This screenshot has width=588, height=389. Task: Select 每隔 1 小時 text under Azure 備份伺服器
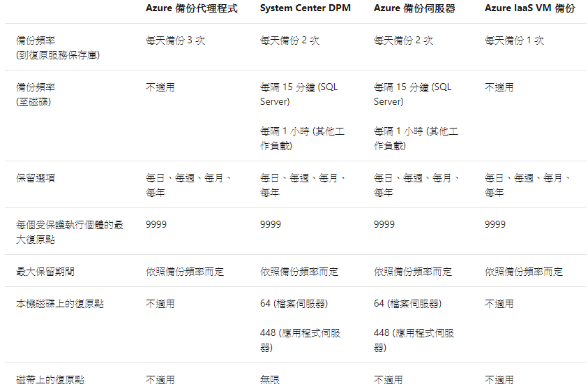416,138
